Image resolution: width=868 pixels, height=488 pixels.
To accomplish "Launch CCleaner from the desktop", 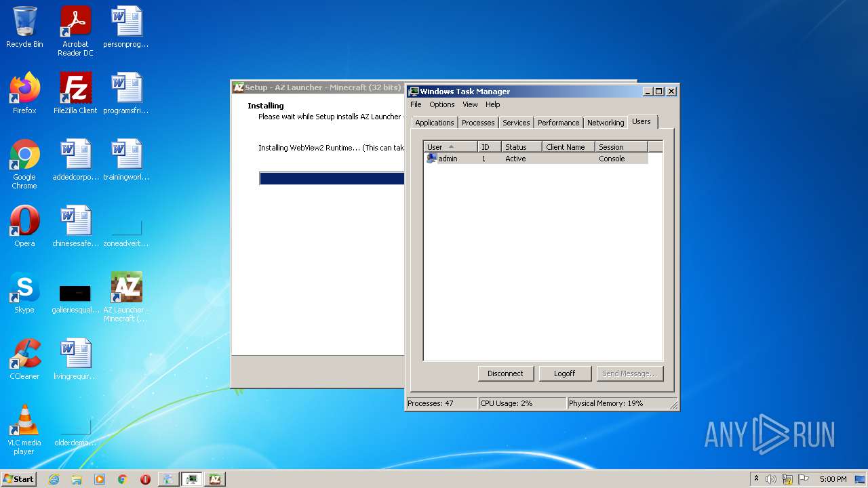I will (x=24, y=360).
